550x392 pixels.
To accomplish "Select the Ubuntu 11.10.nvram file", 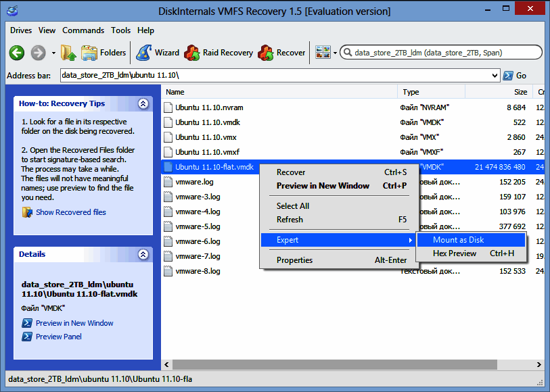I will [209, 107].
